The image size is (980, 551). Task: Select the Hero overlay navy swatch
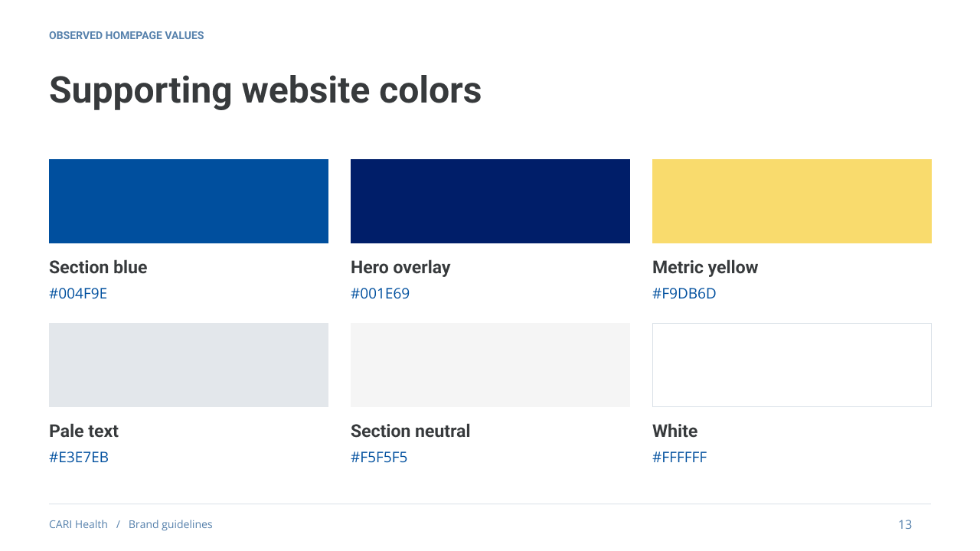point(490,201)
